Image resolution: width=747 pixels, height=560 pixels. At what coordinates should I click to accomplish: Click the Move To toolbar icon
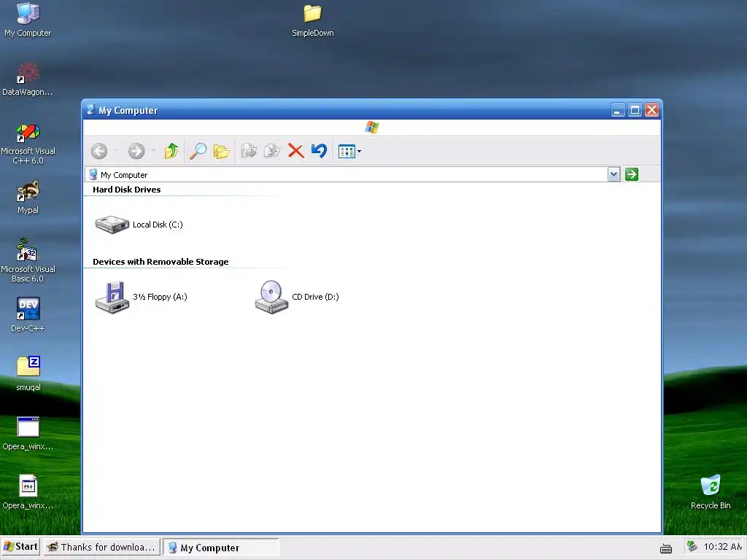(x=249, y=152)
